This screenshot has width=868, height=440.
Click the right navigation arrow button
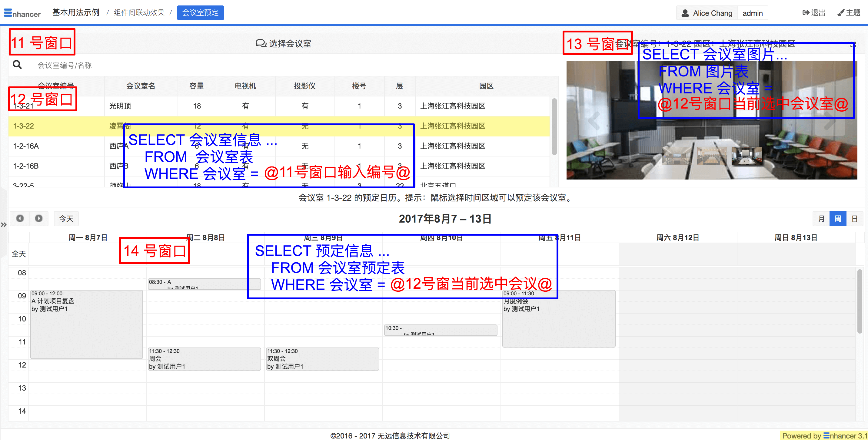tap(38, 218)
